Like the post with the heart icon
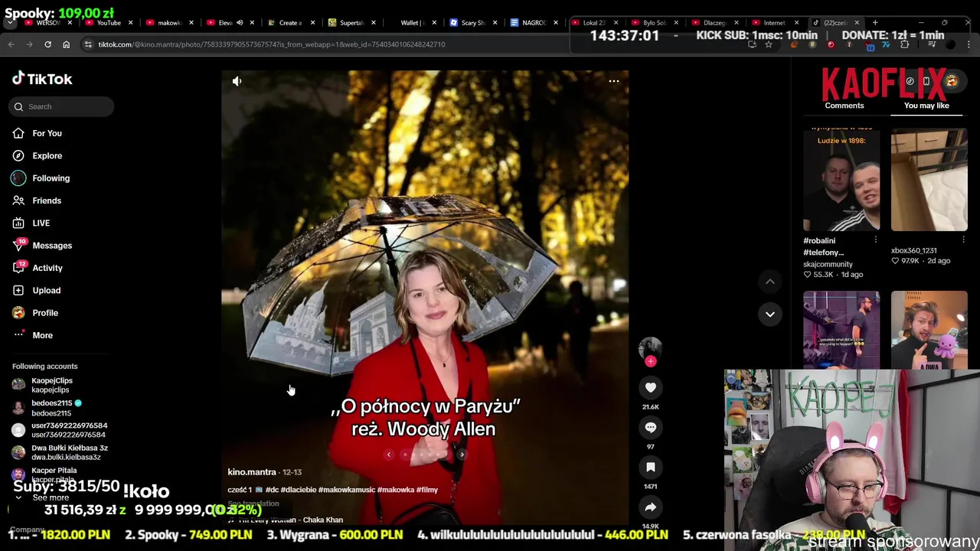The width and height of the screenshot is (980, 551). click(x=651, y=388)
